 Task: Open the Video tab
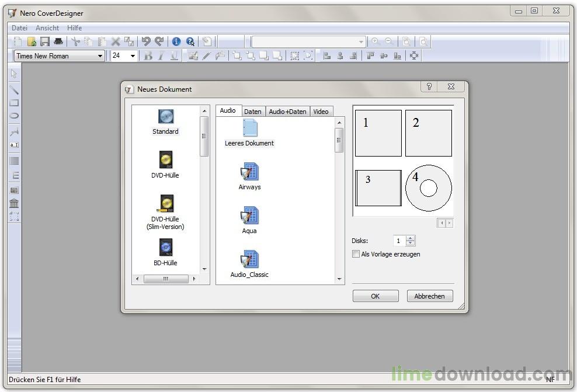pos(321,112)
